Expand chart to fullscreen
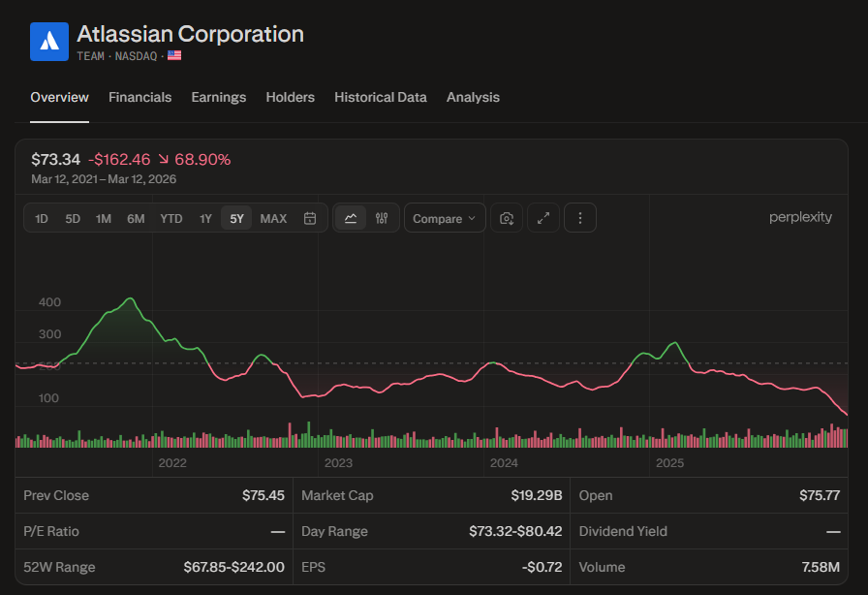This screenshot has width=868, height=595. [x=543, y=218]
